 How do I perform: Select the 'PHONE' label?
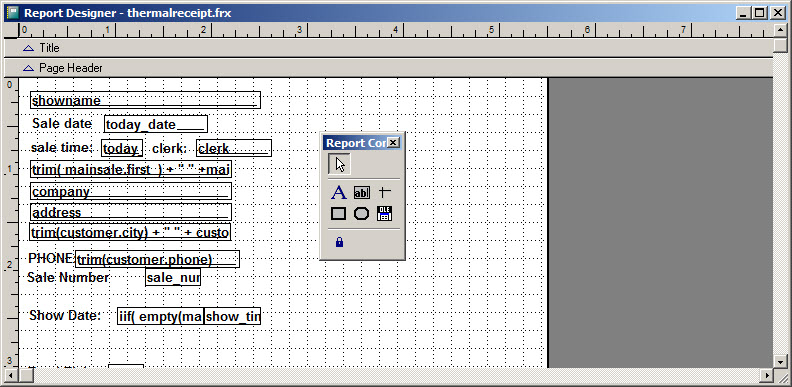click(51, 258)
